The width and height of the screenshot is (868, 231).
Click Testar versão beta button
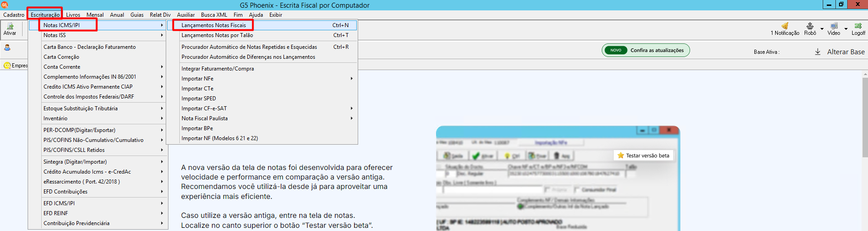coord(643,156)
